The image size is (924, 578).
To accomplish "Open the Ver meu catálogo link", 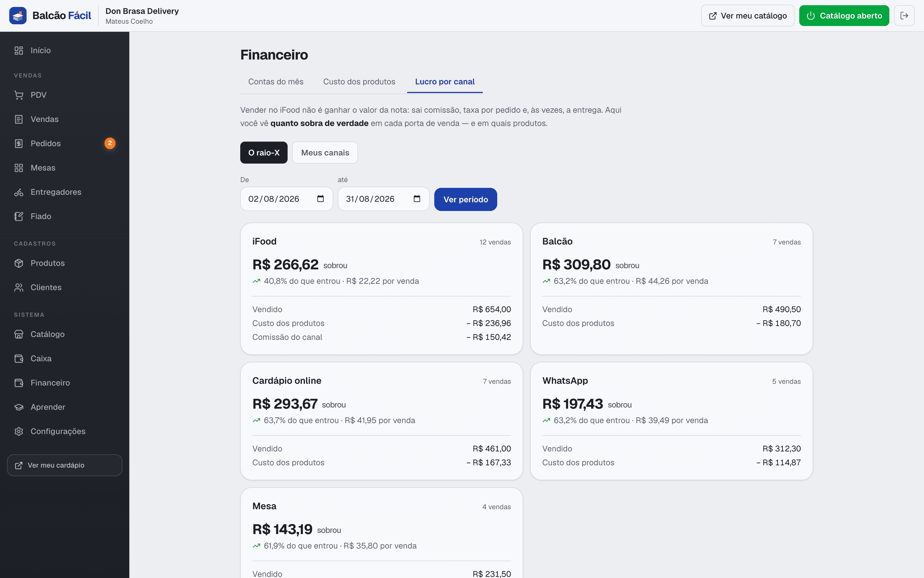I will coord(748,16).
